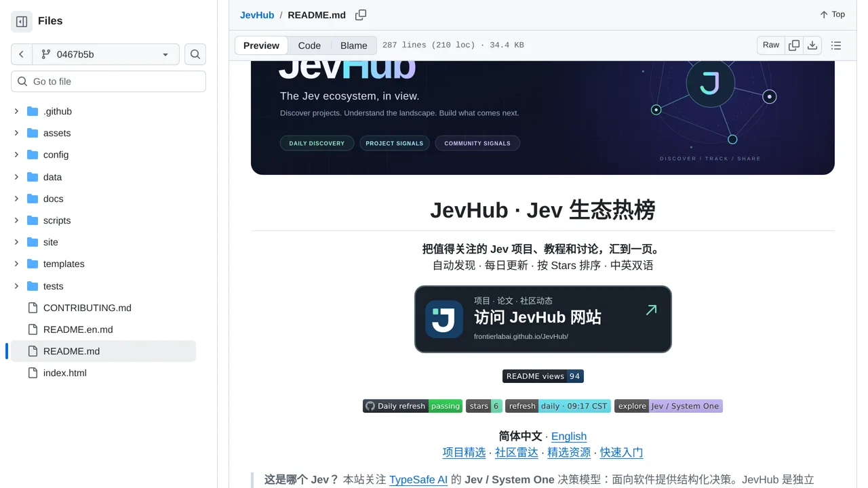Click the explore Jev / System One badge

tap(669, 406)
